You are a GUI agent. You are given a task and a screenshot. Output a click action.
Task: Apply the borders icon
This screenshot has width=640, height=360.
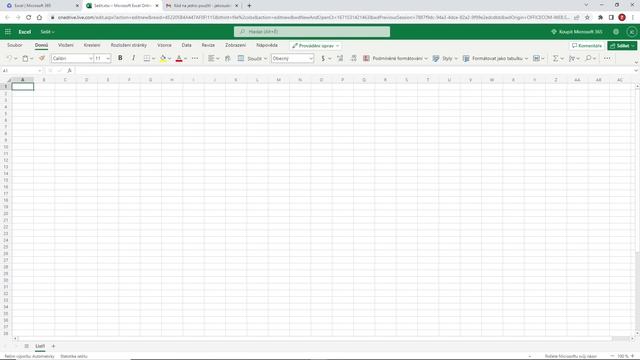tap(147, 58)
